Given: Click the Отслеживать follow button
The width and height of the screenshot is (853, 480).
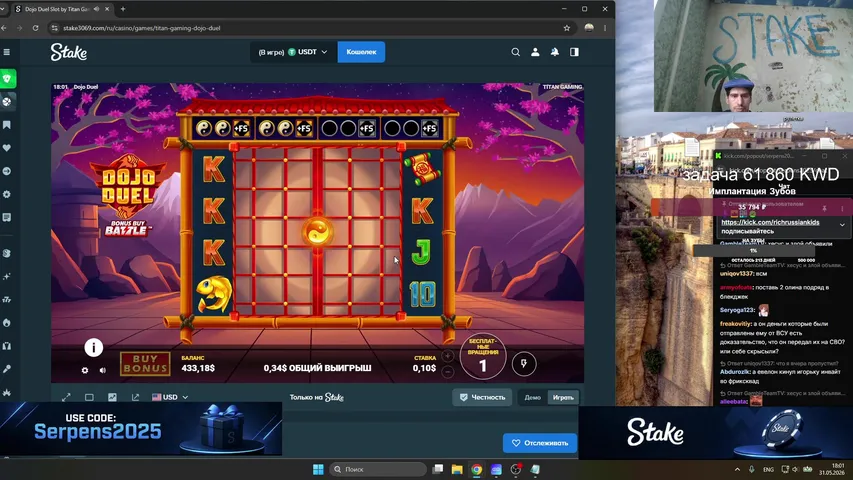Looking at the screenshot, I should pyautogui.click(x=540, y=443).
